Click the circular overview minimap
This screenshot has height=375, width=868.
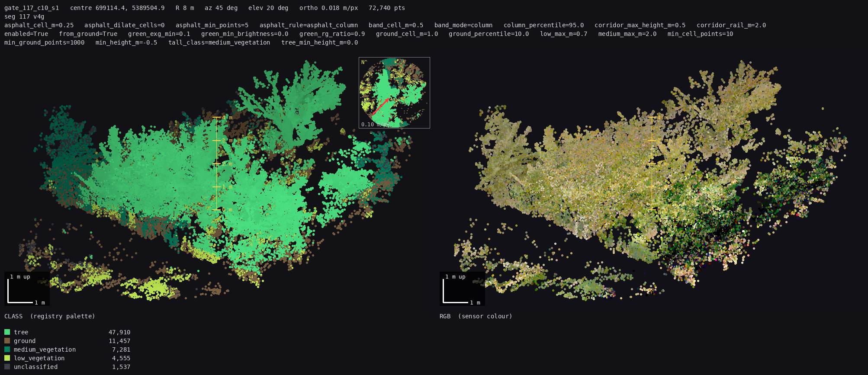[x=394, y=93]
